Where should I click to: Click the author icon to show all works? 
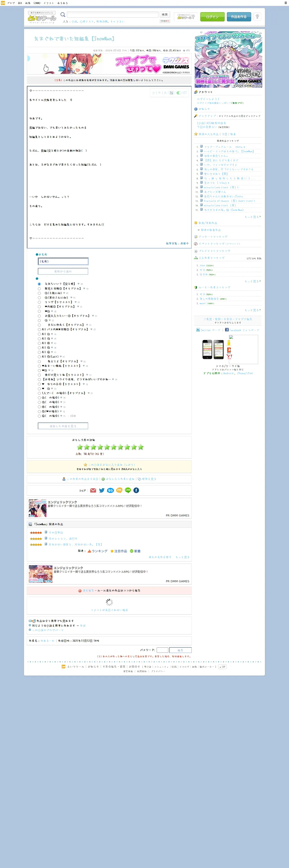click(x=64, y=479)
